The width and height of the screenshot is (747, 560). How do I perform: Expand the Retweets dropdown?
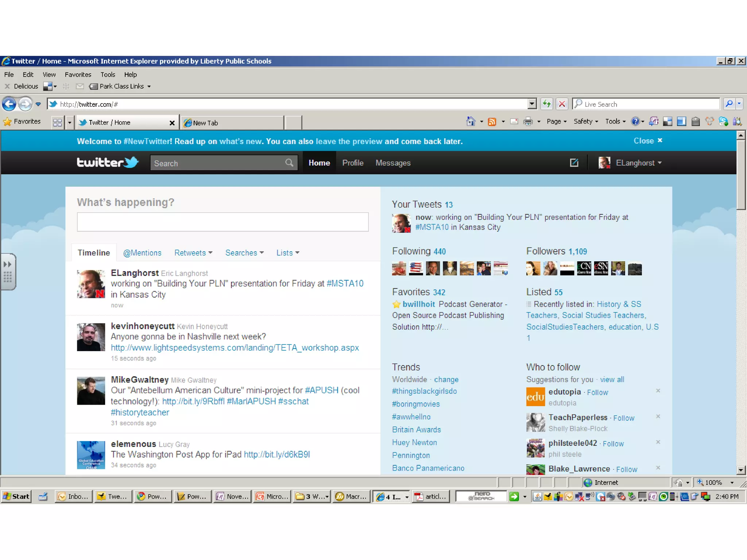click(193, 253)
